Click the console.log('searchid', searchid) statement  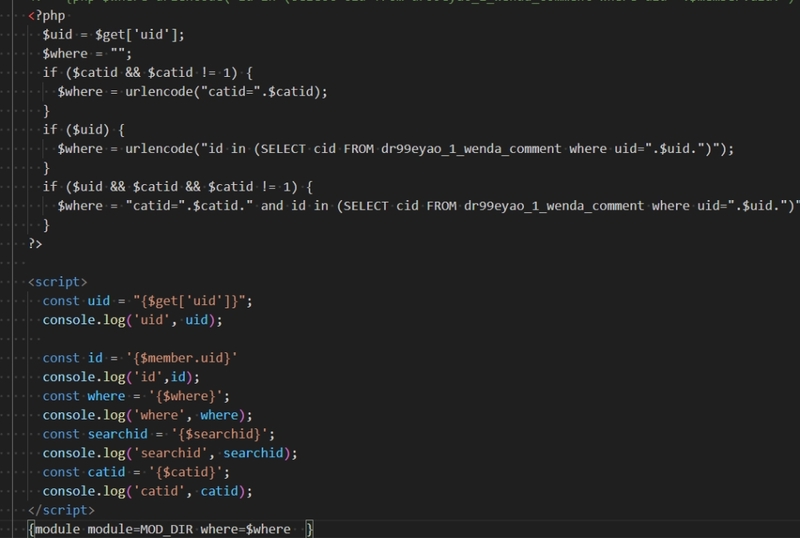pyautogui.click(x=170, y=453)
